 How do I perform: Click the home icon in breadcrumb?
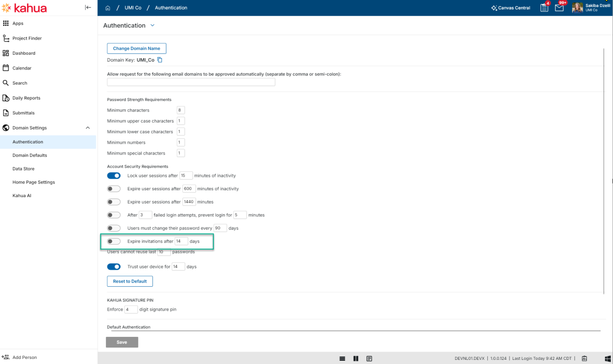(x=108, y=8)
